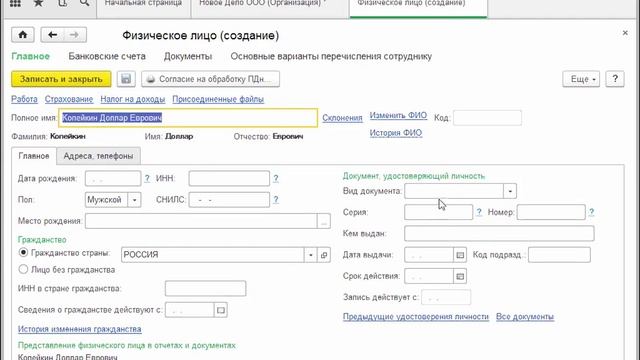Image resolution: width=640 pixels, height=360 pixels.
Task: Switch to Адреса, телефоны tab
Action: pyautogui.click(x=98, y=156)
